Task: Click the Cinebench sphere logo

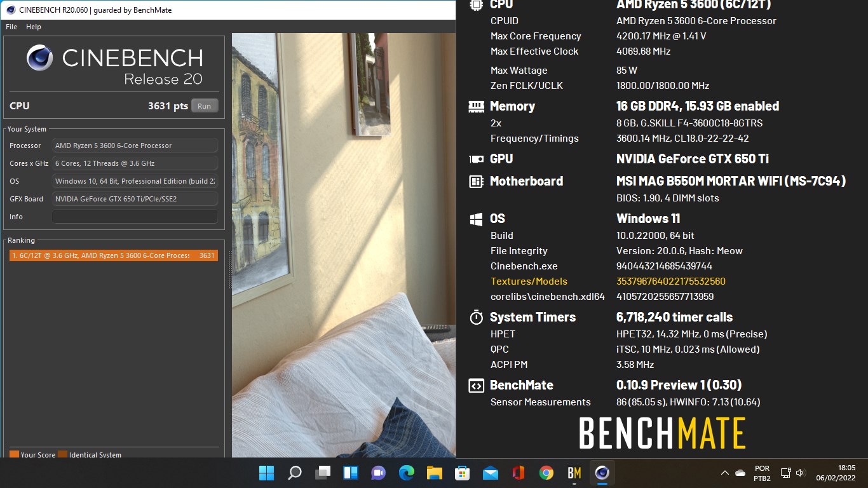Action: pyautogui.click(x=40, y=58)
